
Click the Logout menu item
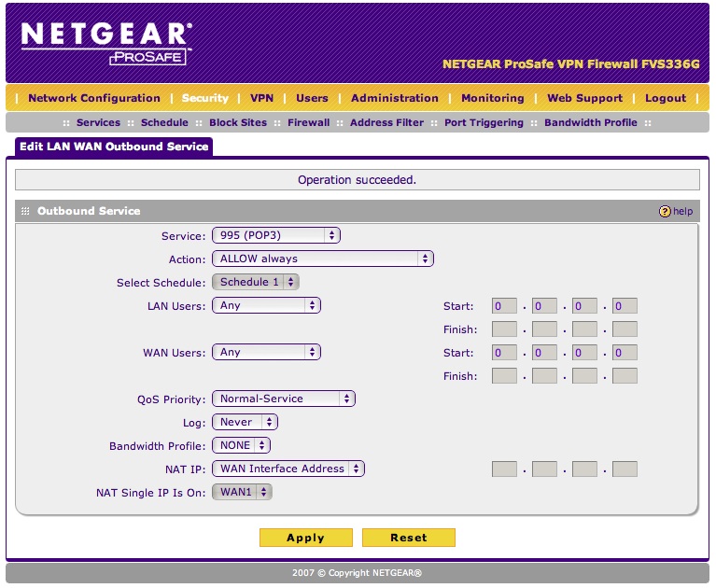pos(666,98)
